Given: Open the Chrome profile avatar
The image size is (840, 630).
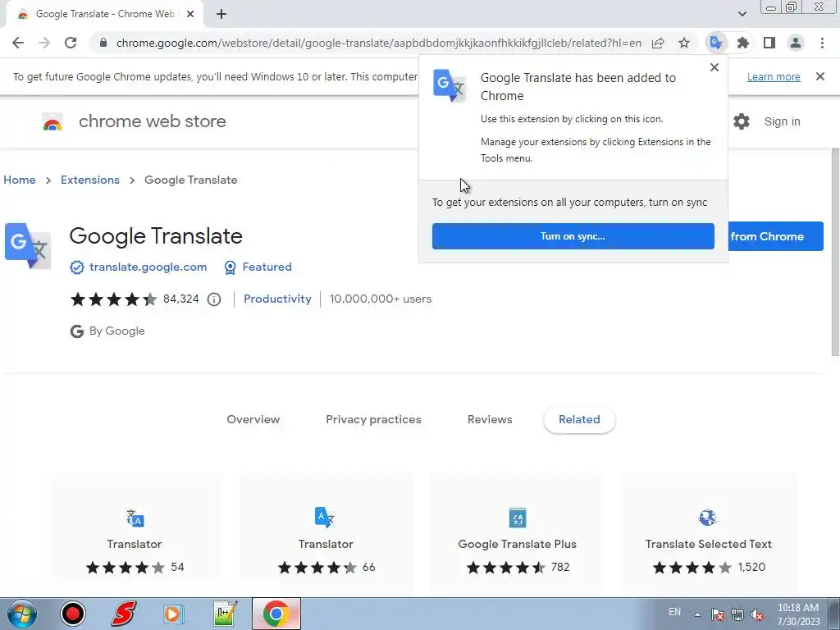Looking at the screenshot, I should click(x=796, y=43).
